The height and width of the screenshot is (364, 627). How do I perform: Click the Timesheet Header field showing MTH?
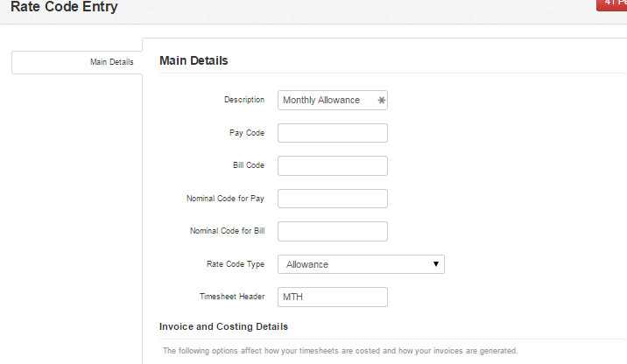pyautogui.click(x=332, y=297)
